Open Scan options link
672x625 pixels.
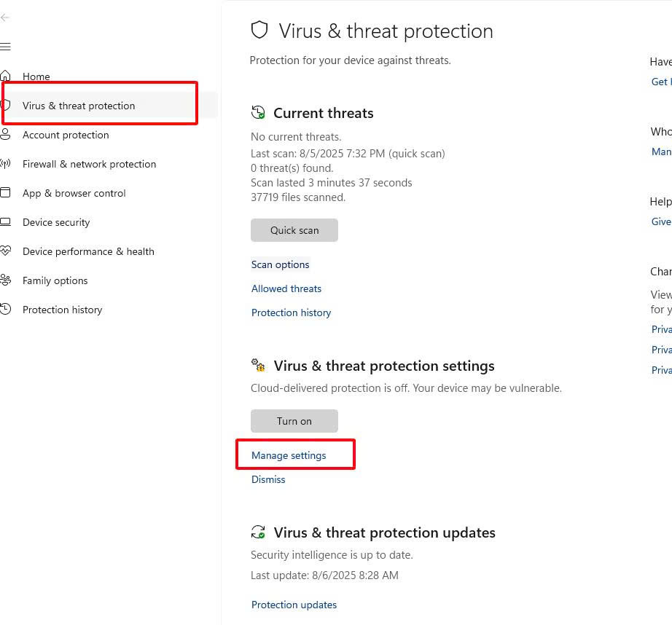281,264
